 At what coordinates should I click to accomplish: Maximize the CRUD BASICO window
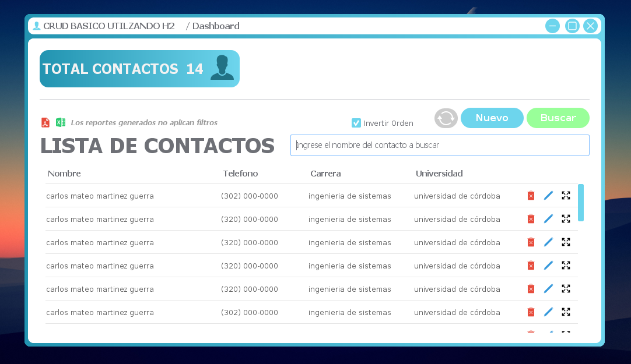572,26
